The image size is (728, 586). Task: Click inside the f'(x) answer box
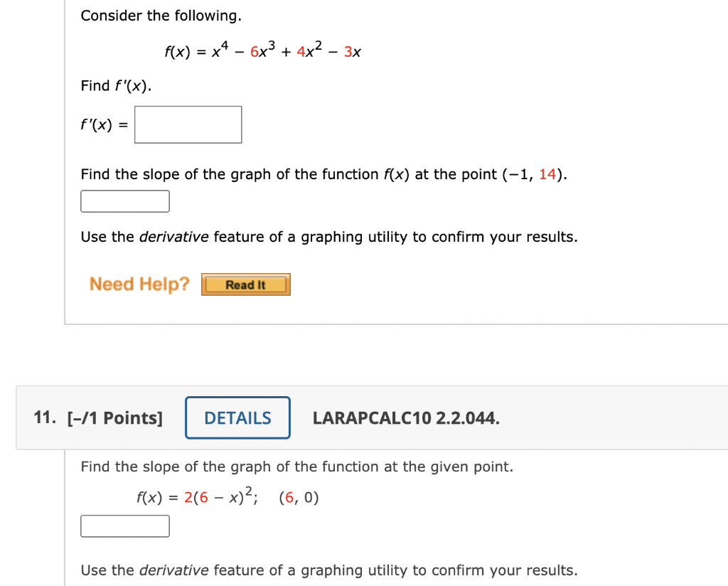(x=188, y=124)
